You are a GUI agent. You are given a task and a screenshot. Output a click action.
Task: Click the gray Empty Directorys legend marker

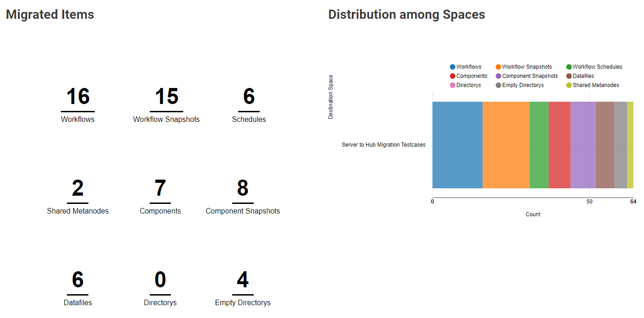point(498,85)
